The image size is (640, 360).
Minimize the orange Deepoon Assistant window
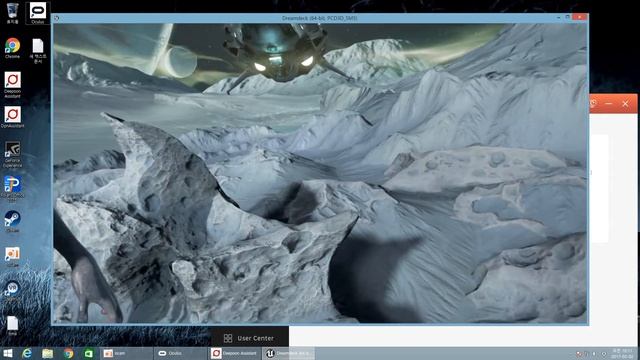pos(609,104)
